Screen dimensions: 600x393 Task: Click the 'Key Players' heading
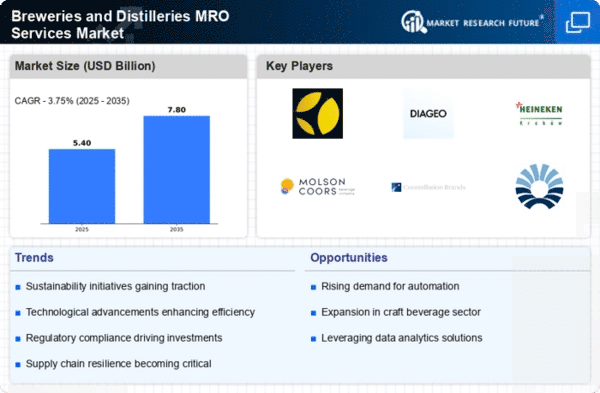point(299,66)
